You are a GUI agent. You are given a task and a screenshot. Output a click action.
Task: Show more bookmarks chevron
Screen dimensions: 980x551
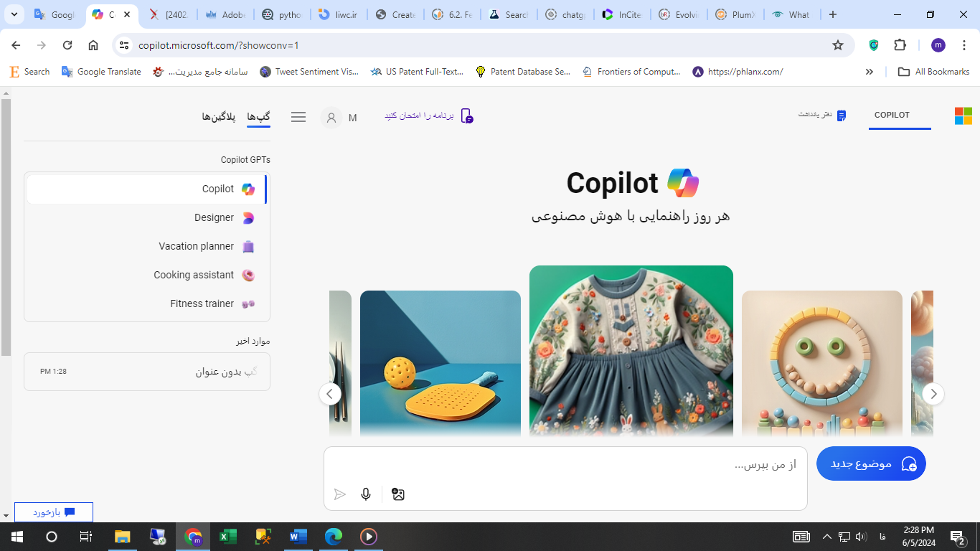point(870,72)
